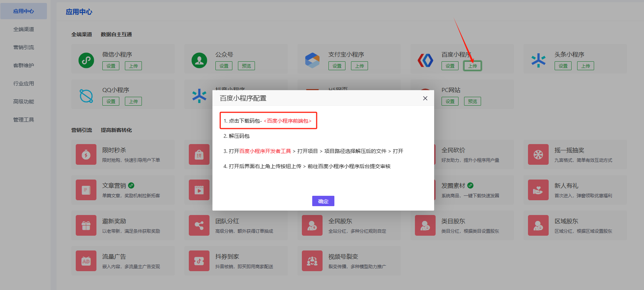This screenshot has width=644, height=290.
Task: Click the Baidu mini program logo
Action: coord(425,60)
